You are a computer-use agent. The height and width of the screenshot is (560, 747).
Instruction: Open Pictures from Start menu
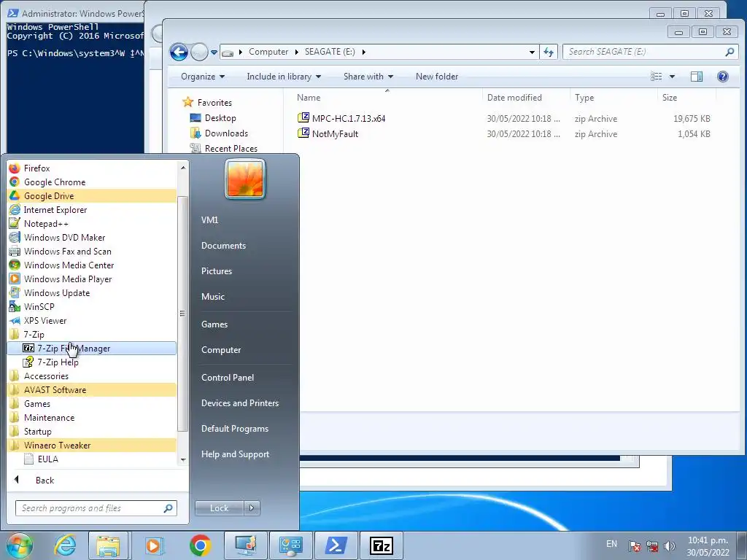coord(216,271)
